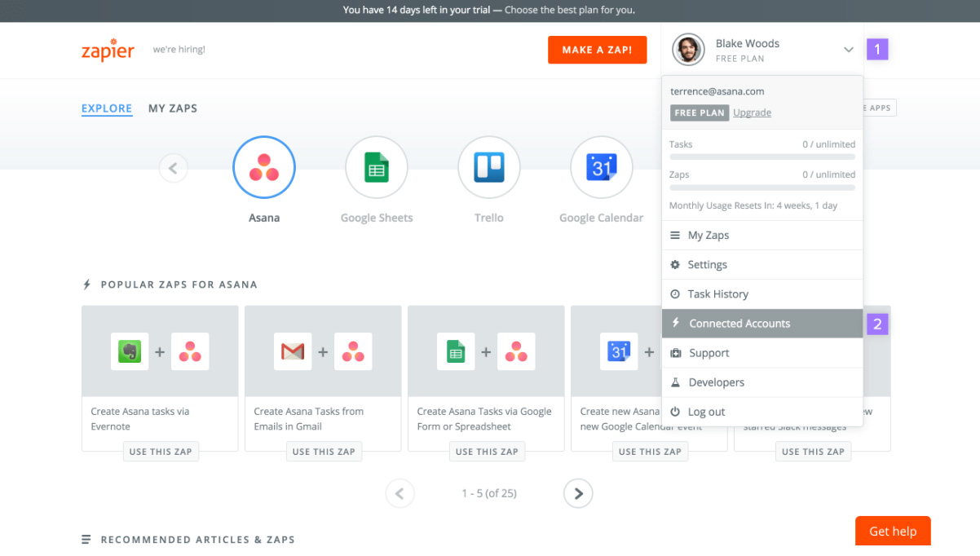The height and width of the screenshot is (556, 980).
Task: Switch to the My Zaps tab
Action: pyautogui.click(x=173, y=108)
